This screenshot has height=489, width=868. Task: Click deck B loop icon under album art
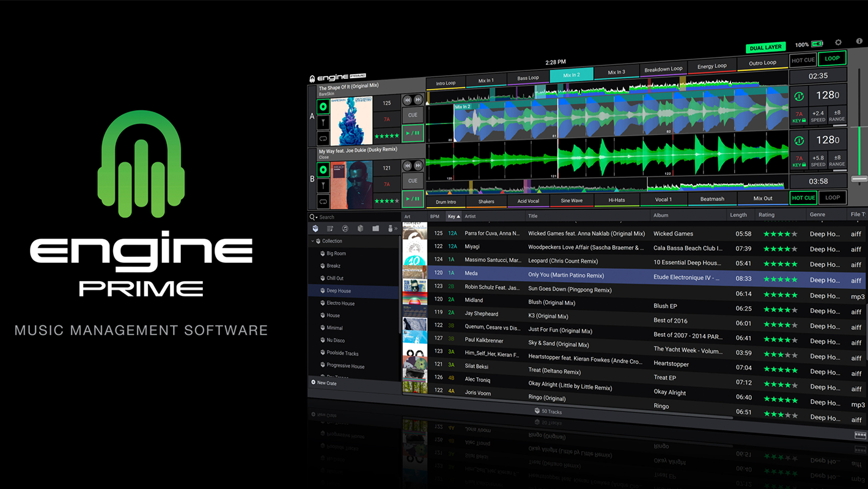point(323,201)
